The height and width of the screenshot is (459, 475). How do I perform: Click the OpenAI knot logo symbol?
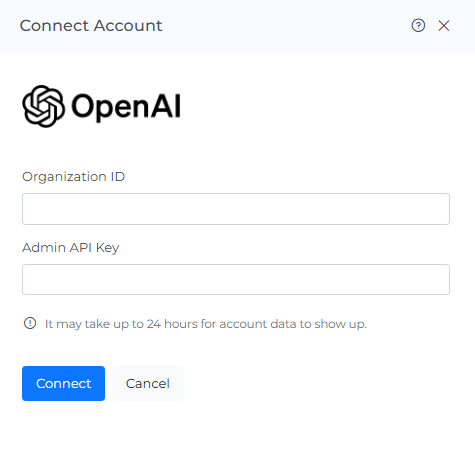pyautogui.click(x=43, y=106)
